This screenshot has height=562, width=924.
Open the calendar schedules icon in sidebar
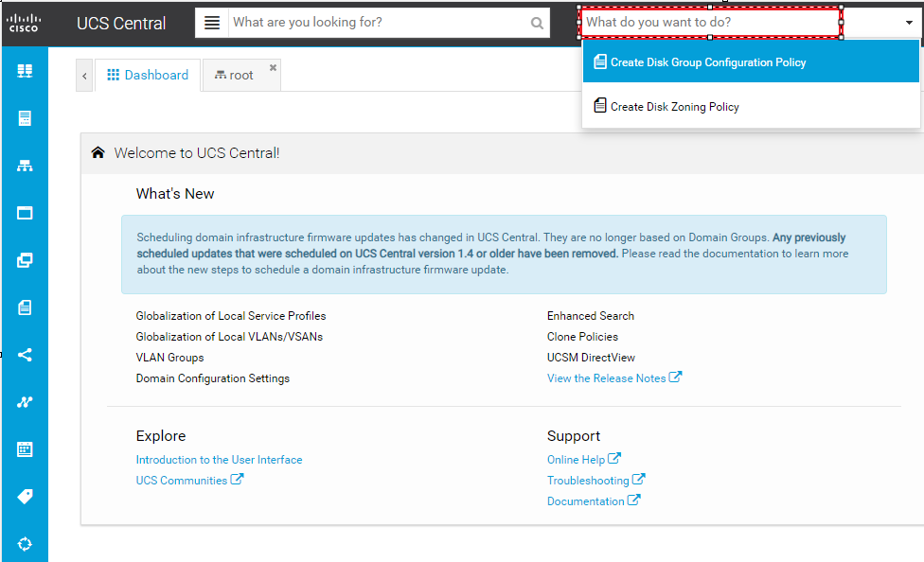pyautogui.click(x=25, y=448)
